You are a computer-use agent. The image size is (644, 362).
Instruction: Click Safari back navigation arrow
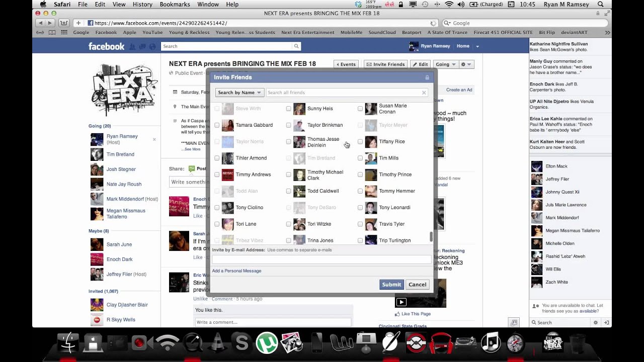pos(41,23)
